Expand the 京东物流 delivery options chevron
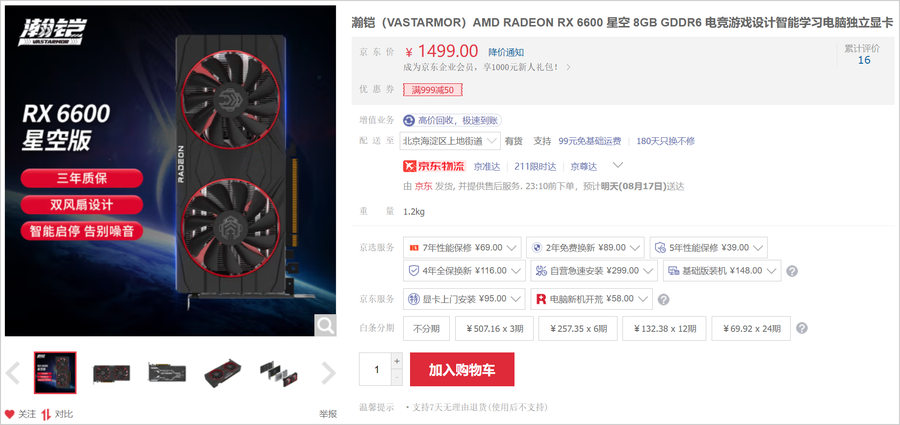 pyautogui.click(x=618, y=165)
